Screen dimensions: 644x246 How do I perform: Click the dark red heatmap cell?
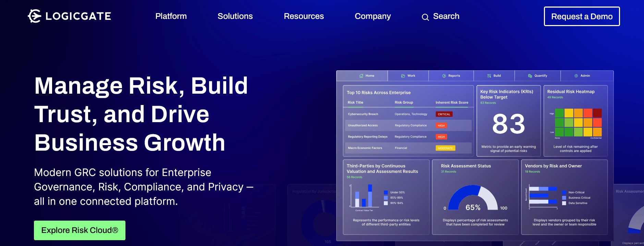pos(597,113)
